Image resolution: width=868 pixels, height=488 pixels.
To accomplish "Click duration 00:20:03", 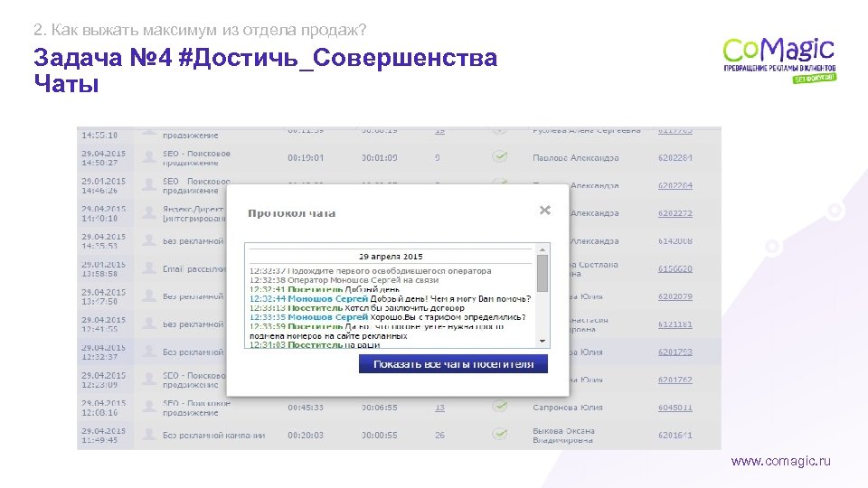I will [x=306, y=435].
